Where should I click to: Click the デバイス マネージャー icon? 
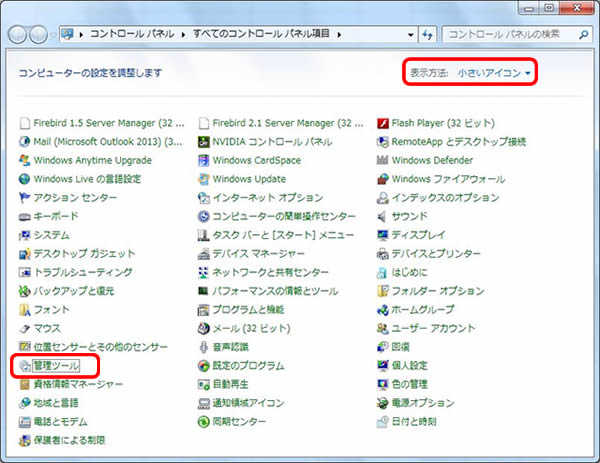tap(204, 254)
